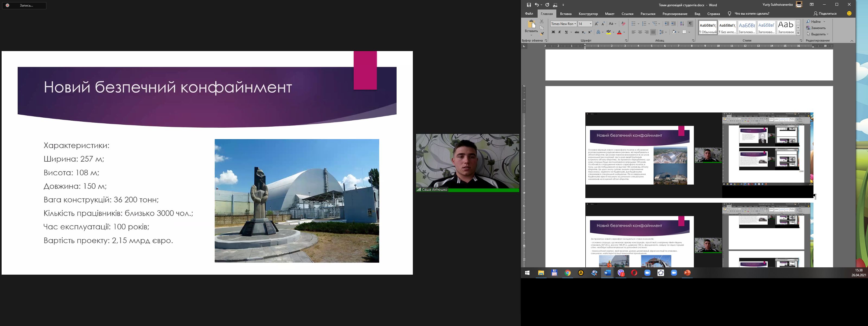This screenshot has height=326, width=868.
Task: Open the Times New Roman font dropdown
Action: pyautogui.click(x=575, y=24)
